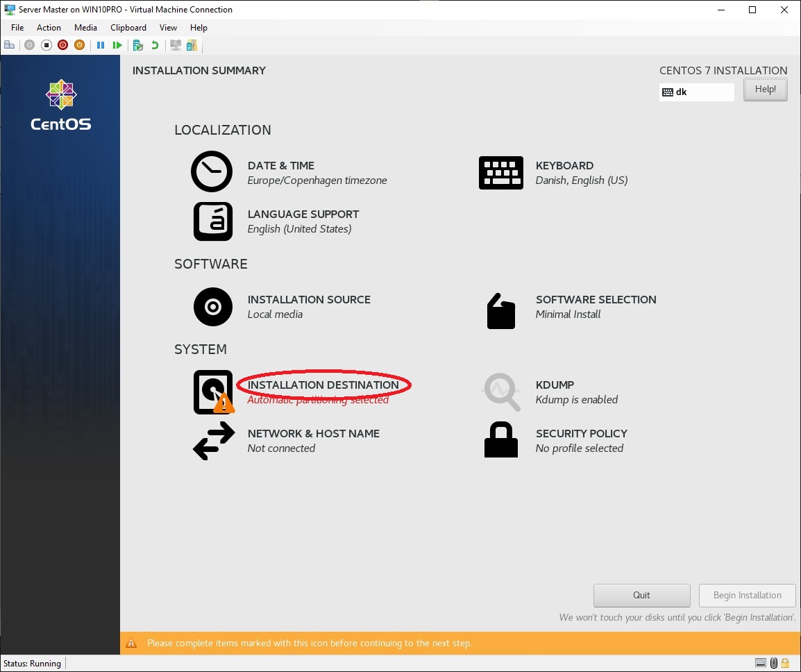Click the dk keyboard layout indicator
801x672 pixels.
697,92
